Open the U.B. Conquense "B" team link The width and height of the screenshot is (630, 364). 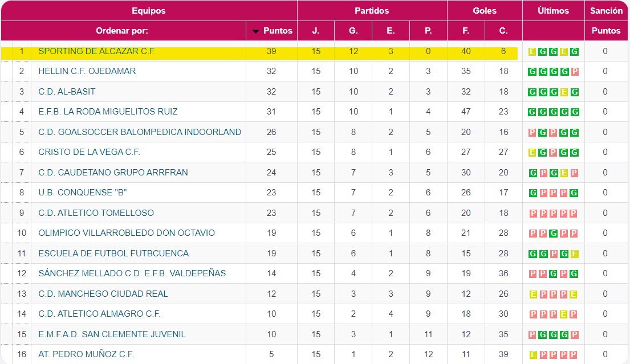point(82,193)
